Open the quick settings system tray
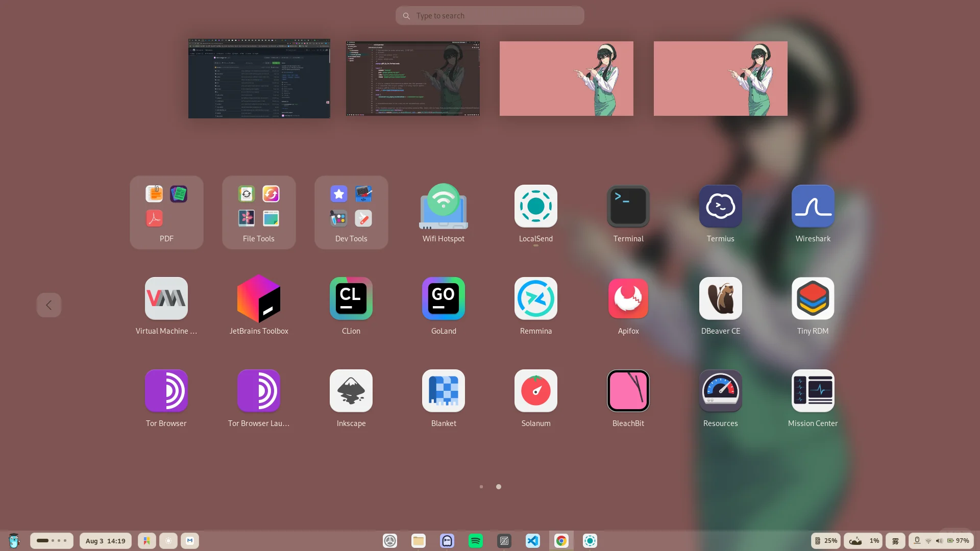This screenshot has height=551, width=980. [938, 540]
